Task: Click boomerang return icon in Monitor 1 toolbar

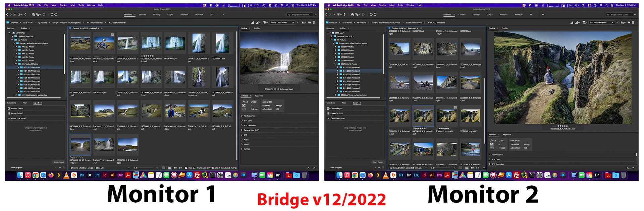Action: pos(25,14)
